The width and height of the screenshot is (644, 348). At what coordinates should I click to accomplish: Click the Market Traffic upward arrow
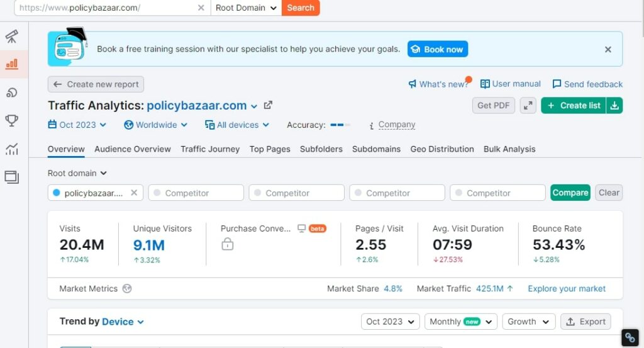[x=510, y=288]
